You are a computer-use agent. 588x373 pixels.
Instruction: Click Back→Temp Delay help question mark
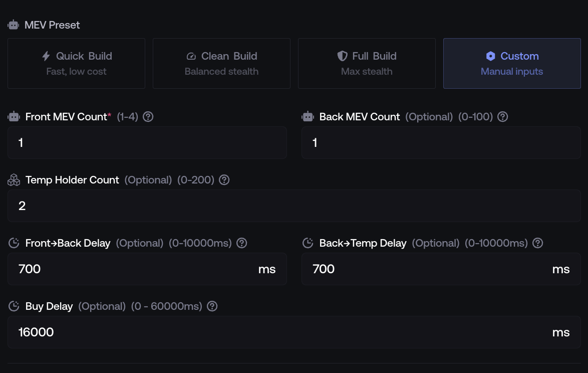(537, 243)
